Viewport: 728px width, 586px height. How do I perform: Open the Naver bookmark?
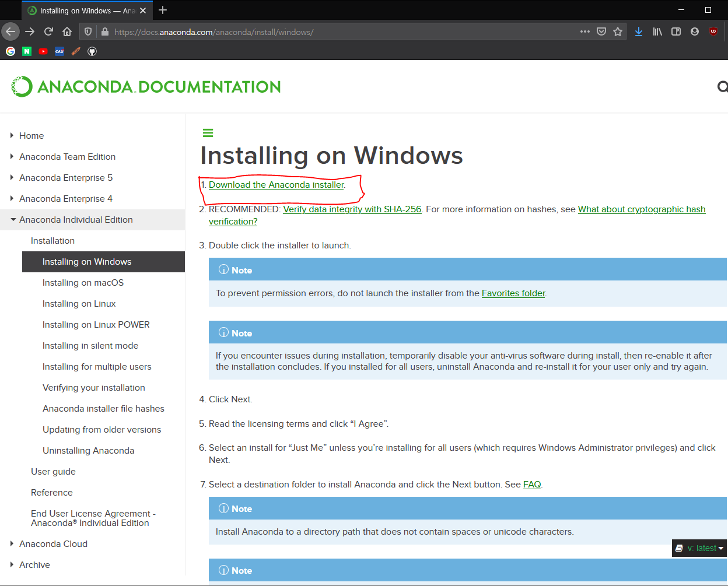[x=27, y=51]
